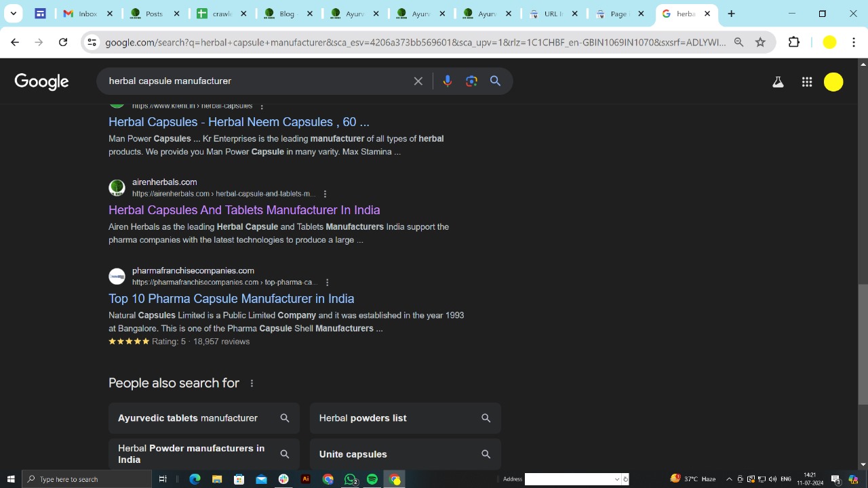Click the scrollbar down arrow
868x488 pixels.
pyautogui.click(x=863, y=465)
